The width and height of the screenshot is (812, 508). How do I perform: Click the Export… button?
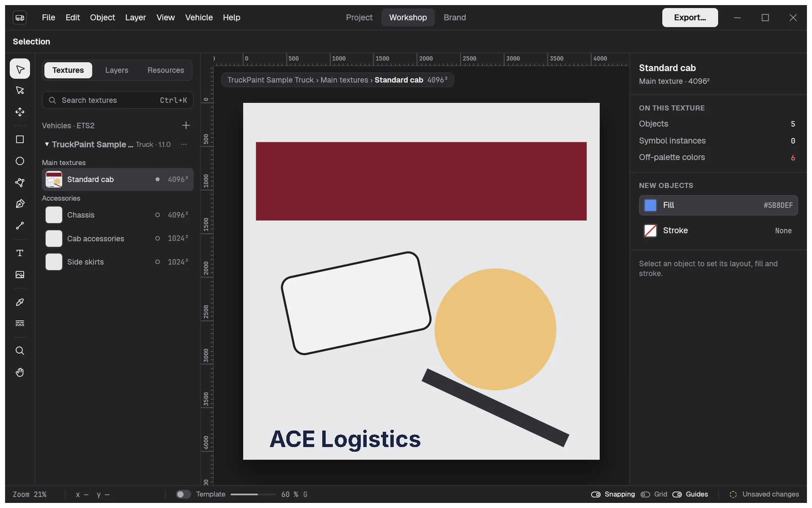click(x=690, y=18)
